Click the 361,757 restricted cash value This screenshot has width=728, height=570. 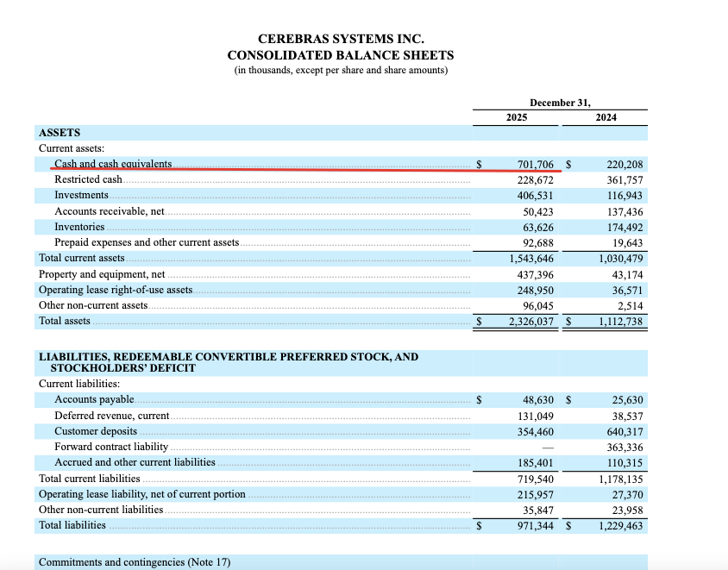click(624, 180)
